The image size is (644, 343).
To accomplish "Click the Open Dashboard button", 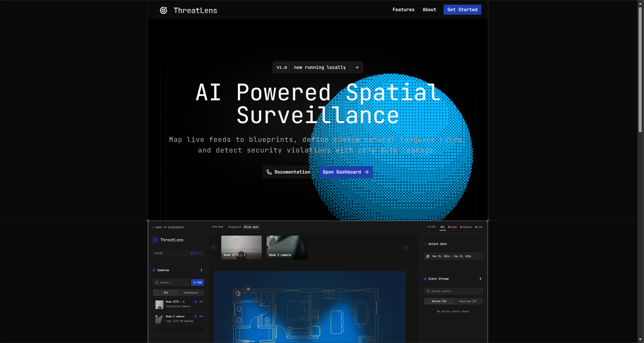I will point(345,172).
